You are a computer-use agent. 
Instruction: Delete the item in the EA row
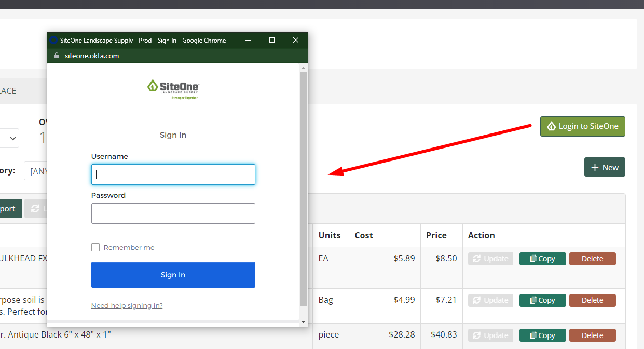(593, 259)
